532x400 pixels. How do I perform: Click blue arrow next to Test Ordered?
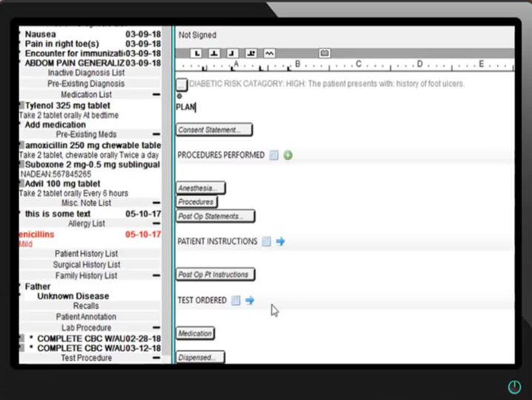[x=250, y=301]
